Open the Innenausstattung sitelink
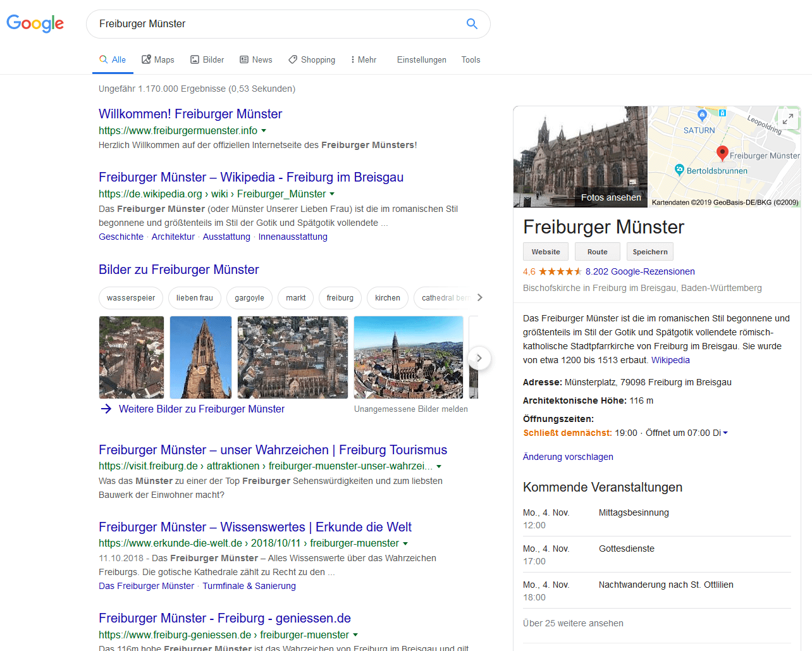Image resolution: width=812 pixels, height=651 pixels. pyautogui.click(x=293, y=237)
